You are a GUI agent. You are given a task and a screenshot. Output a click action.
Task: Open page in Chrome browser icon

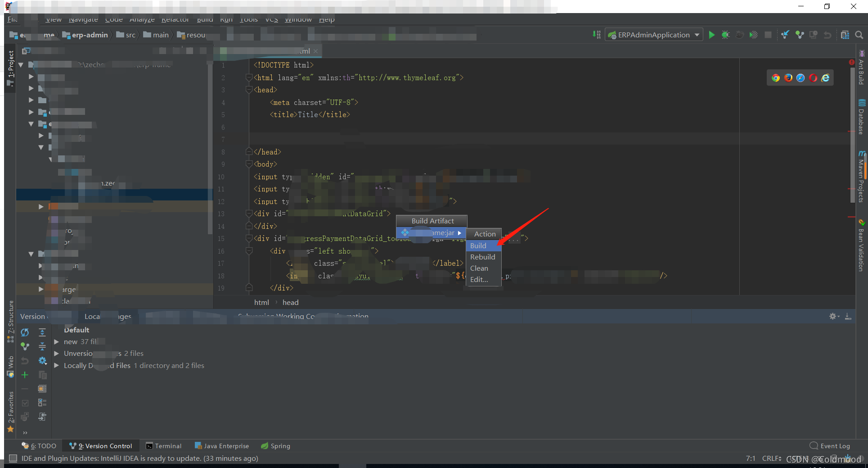click(776, 78)
